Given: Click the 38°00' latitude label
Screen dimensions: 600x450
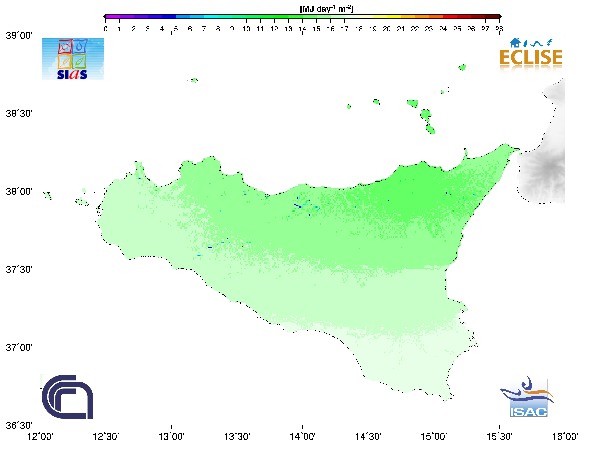Looking at the screenshot, I should point(19,191).
